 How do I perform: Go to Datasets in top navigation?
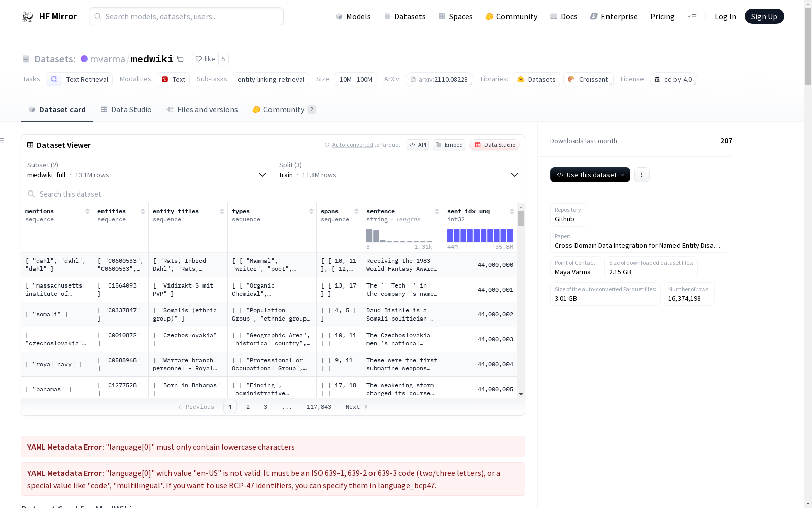[404, 17]
